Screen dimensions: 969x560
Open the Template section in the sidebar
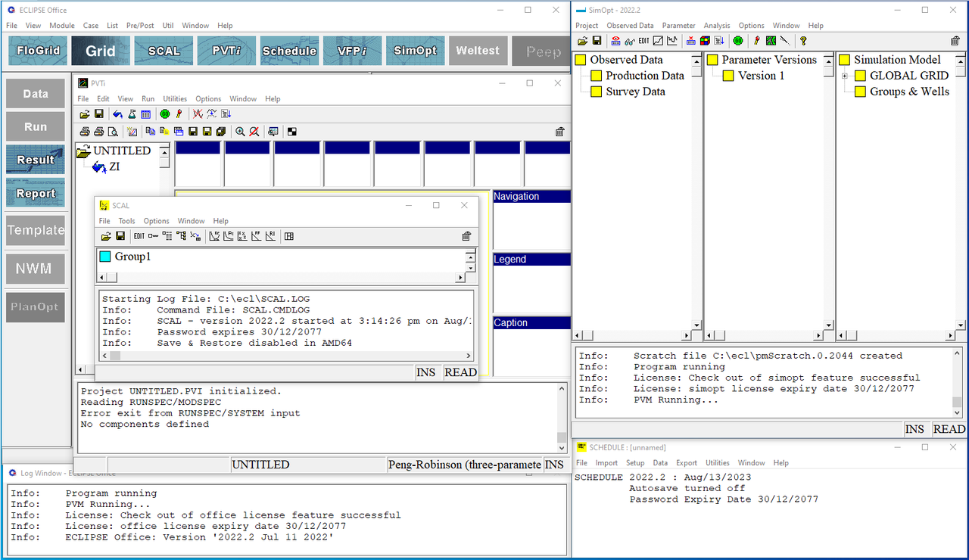pyautogui.click(x=36, y=230)
